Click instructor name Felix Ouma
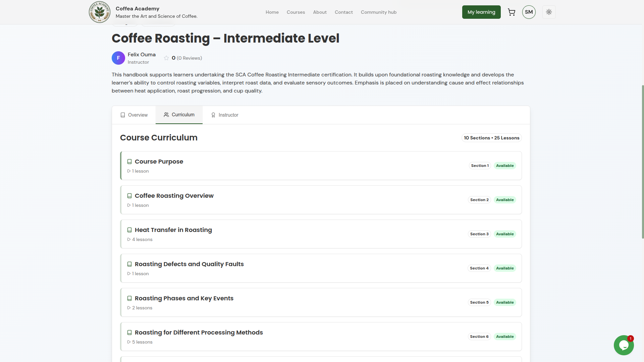The width and height of the screenshot is (644, 362). pos(142,54)
